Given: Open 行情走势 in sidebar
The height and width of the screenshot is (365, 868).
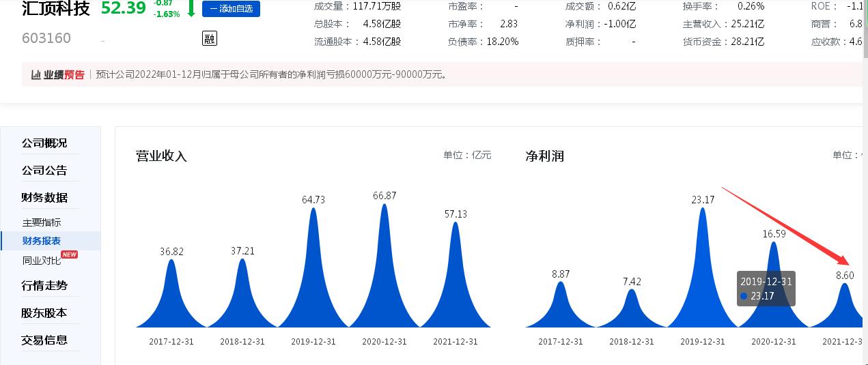Looking at the screenshot, I should [x=44, y=286].
